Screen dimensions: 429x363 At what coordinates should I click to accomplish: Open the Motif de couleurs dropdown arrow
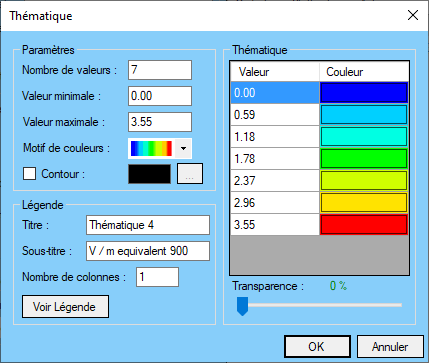[183, 148]
